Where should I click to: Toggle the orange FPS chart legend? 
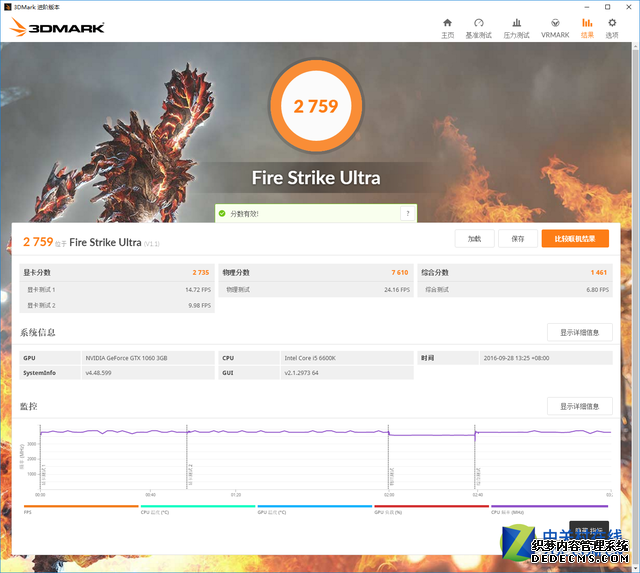click(81, 509)
